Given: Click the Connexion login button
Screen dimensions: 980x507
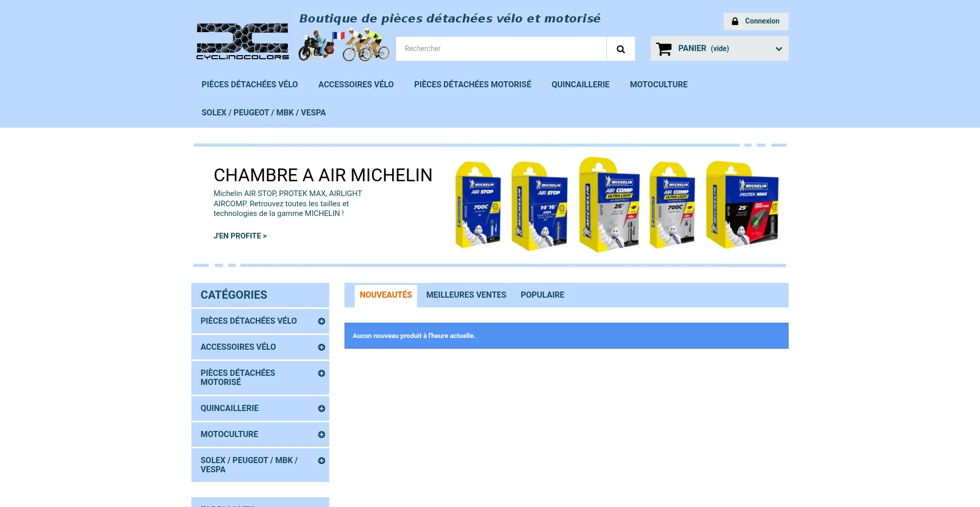Looking at the screenshot, I should click(756, 21).
